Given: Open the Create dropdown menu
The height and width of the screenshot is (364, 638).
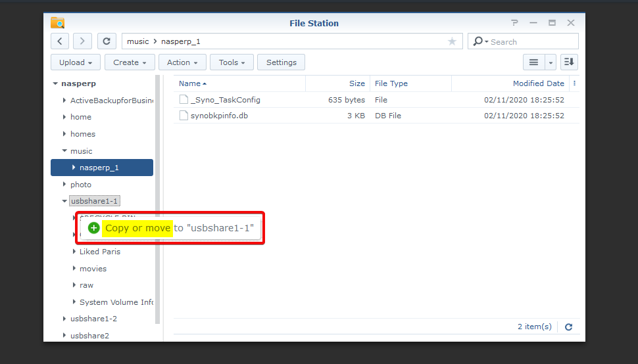Looking at the screenshot, I should 130,62.
